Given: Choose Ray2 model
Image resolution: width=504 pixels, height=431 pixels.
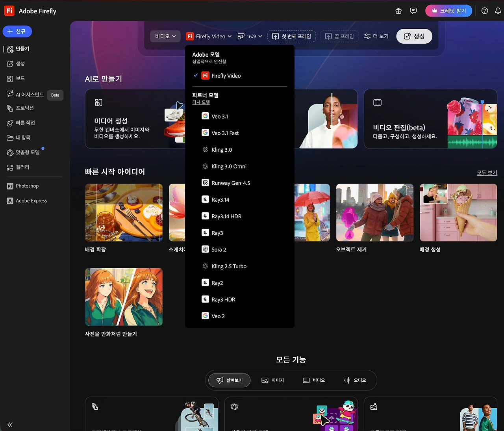Looking at the screenshot, I should [x=240, y=283].
